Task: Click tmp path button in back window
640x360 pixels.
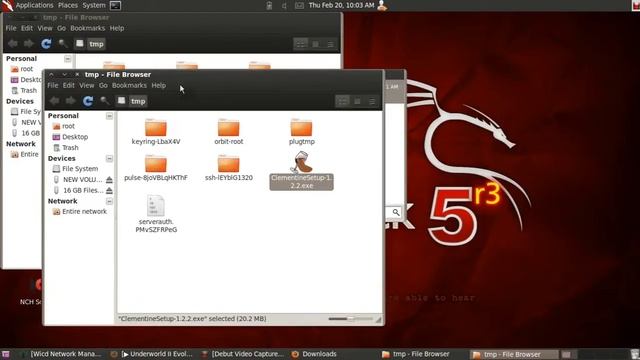Action: pos(96,44)
